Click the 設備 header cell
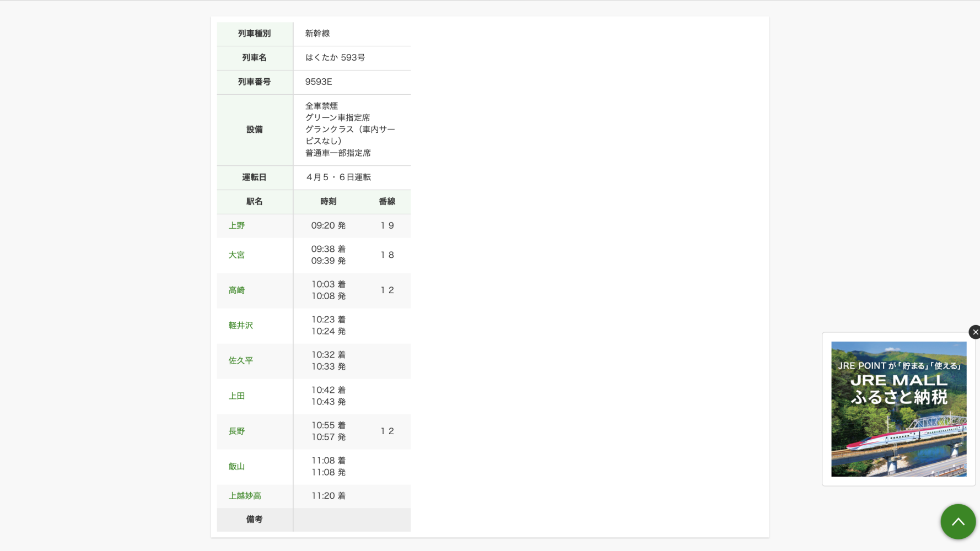The image size is (980, 551). tap(255, 130)
